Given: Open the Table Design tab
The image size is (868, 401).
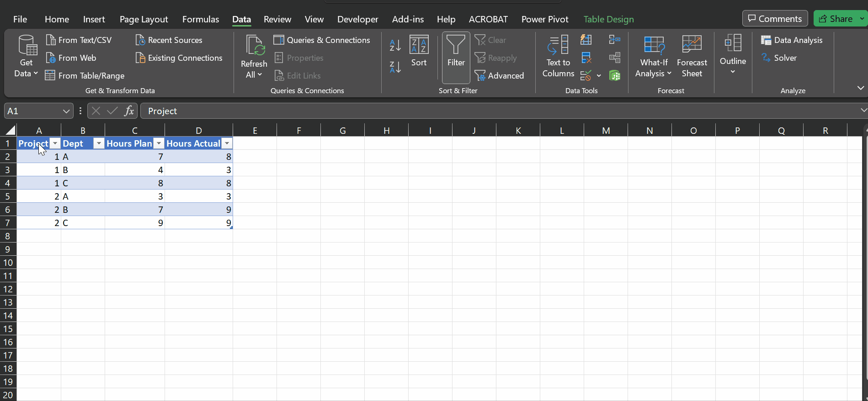Looking at the screenshot, I should pos(608,19).
